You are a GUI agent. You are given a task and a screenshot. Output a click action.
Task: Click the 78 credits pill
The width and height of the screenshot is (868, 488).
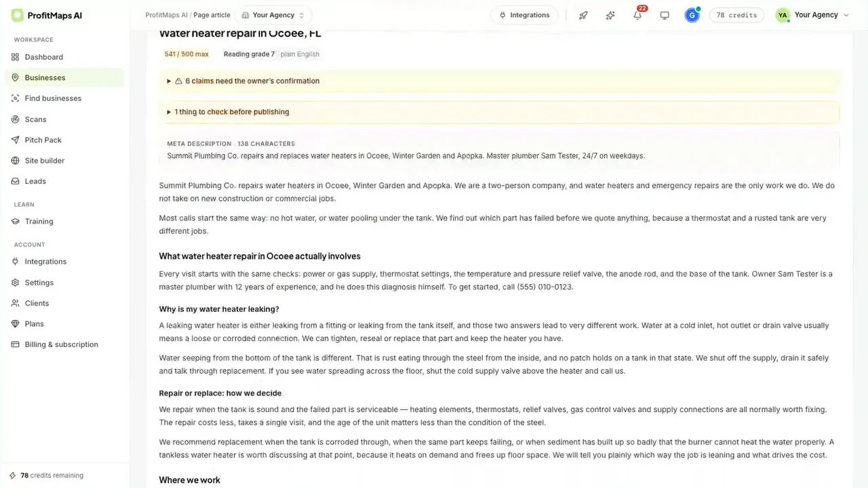pos(736,15)
